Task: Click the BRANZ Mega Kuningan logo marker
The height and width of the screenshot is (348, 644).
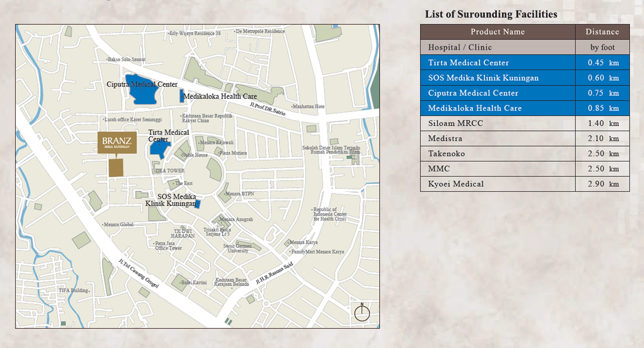Action: 117,143
